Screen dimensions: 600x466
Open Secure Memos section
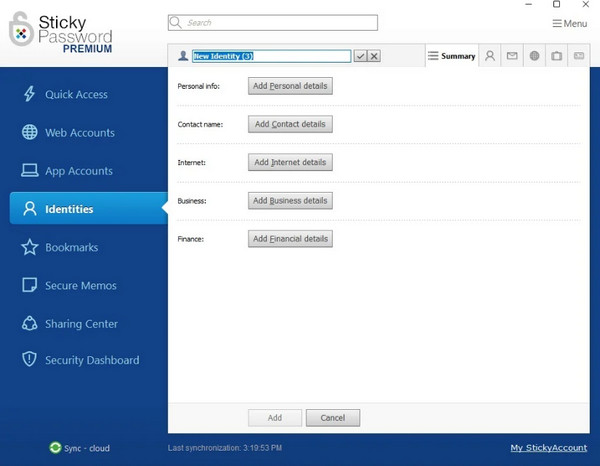coord(81,286)
